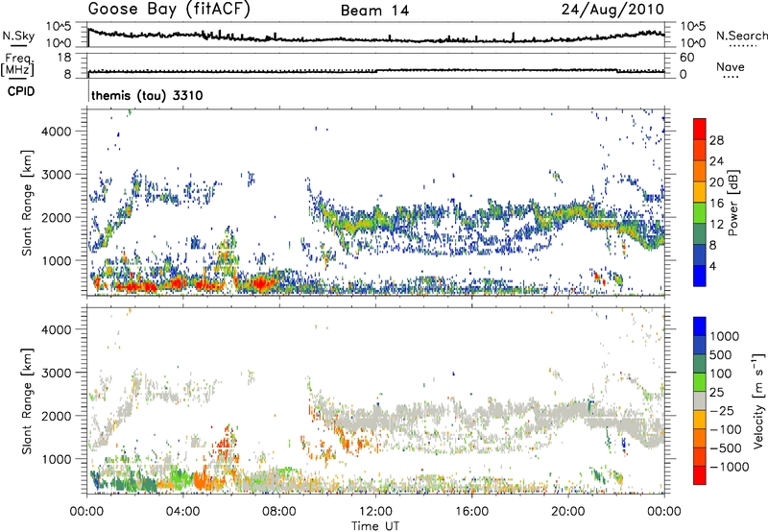Click the "Velocity [m s⁻¹]" colorbar label
Viewport: 768px width, 532px height.
coord(758,400)
